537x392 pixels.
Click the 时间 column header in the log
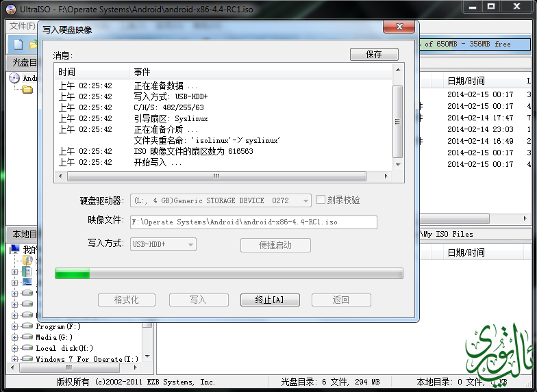pyautogui.click(x=92, y=72)
